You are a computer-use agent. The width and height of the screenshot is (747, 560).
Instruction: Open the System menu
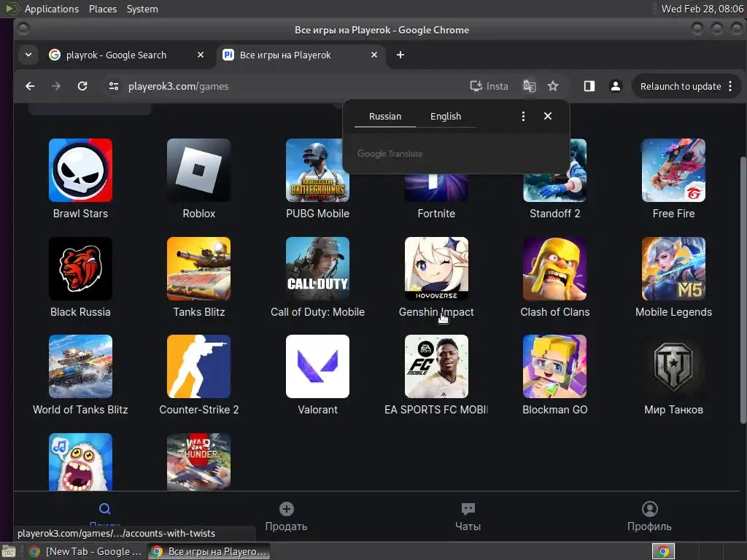[142, 9]
